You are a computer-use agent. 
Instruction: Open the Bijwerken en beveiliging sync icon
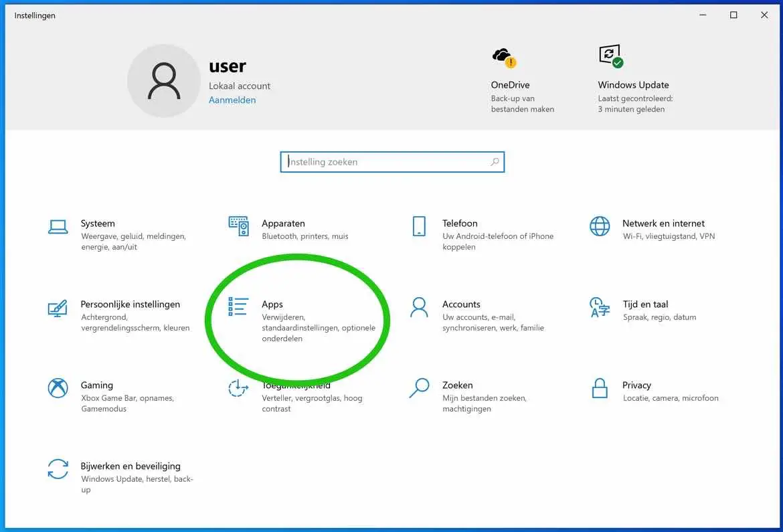point(58,469)
